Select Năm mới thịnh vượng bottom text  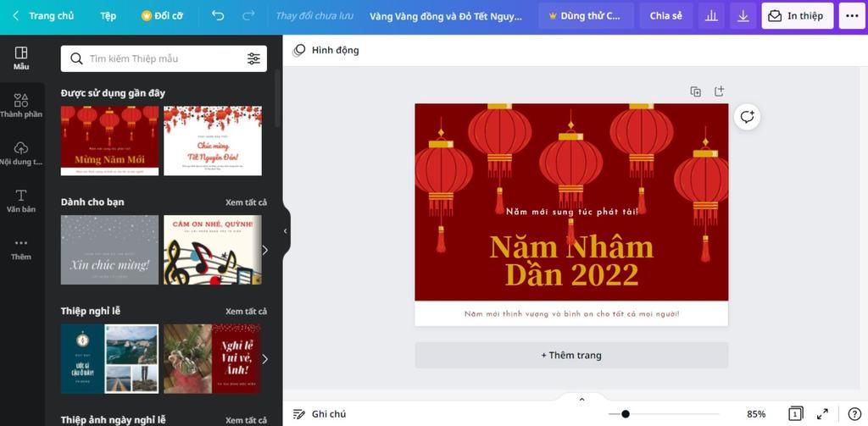coord(571,313)
